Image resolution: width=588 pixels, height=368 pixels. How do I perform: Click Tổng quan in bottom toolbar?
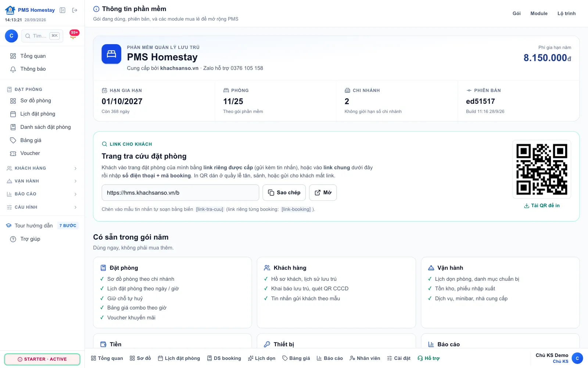(x=107, y=358)
